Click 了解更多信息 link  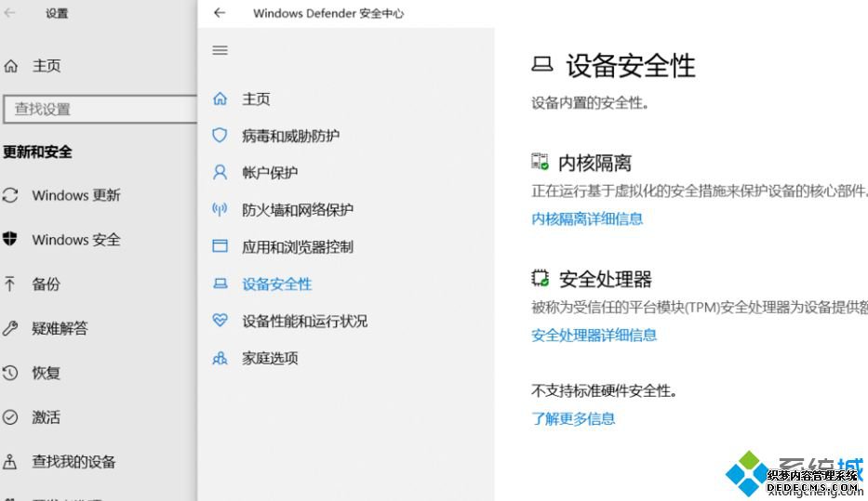(573, 418)
